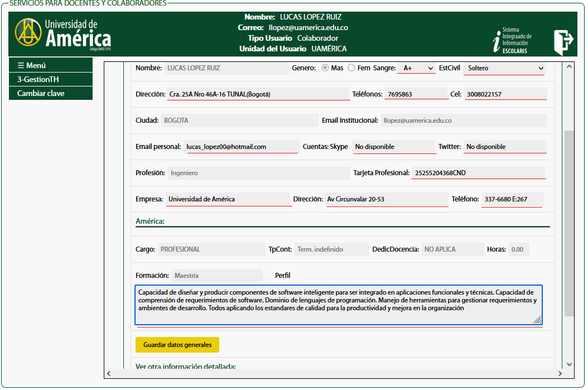Viewport: 588px width, 390px height.
Task: Click the horizontal scrollbar left arrow
Action: (109, 373)
